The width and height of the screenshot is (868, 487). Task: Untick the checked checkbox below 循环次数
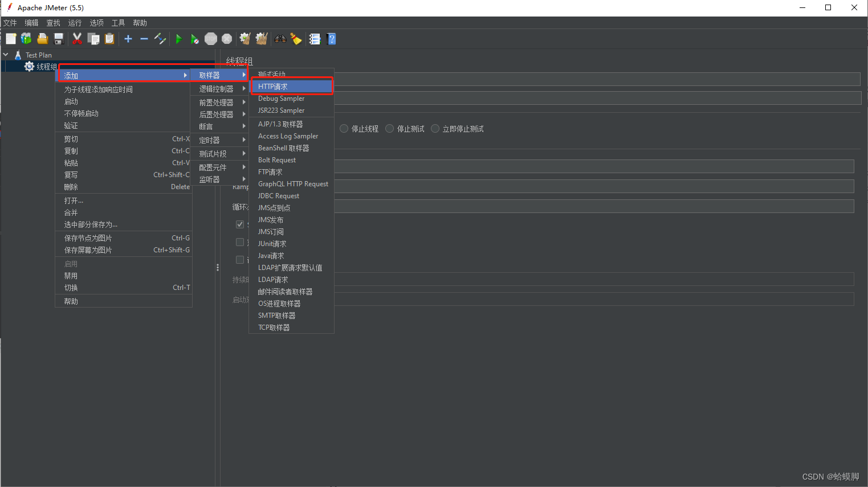click(x=240, y=224)
